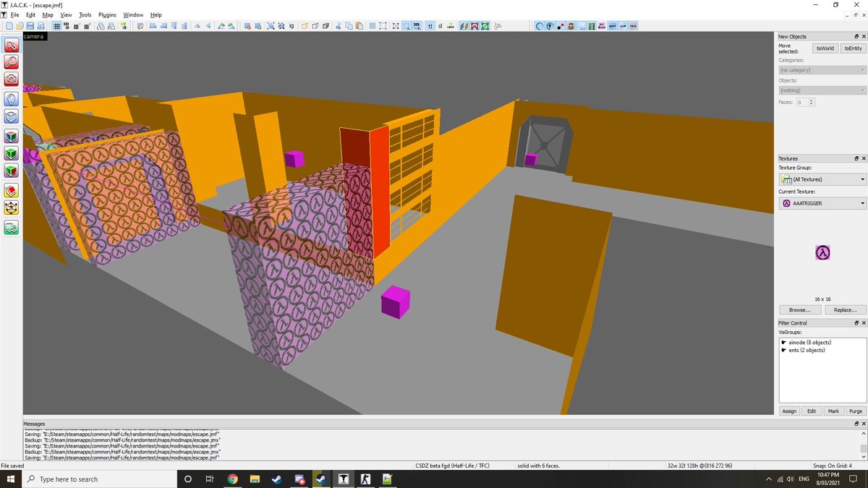The width and height of the screenshot is (868, 488).
Task: Select the Entity creation tool
Action: click(x=12, y=99)
